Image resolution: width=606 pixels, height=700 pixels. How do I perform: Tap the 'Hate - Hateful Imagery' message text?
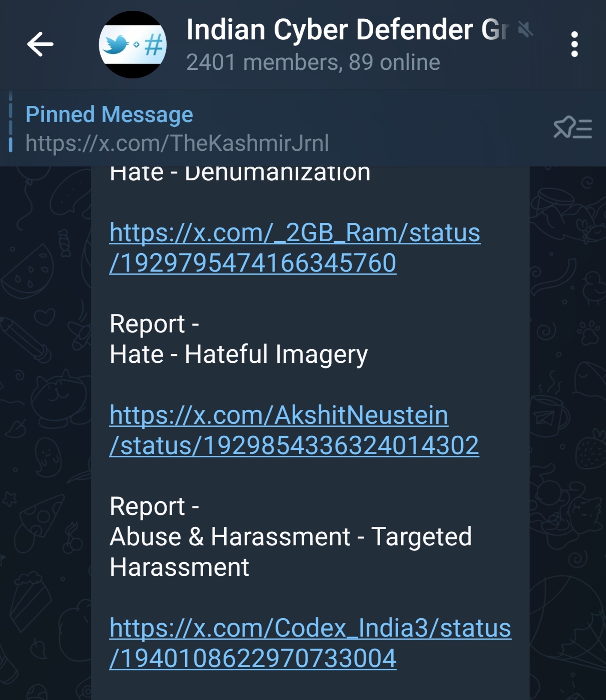[x=239, y=354]
